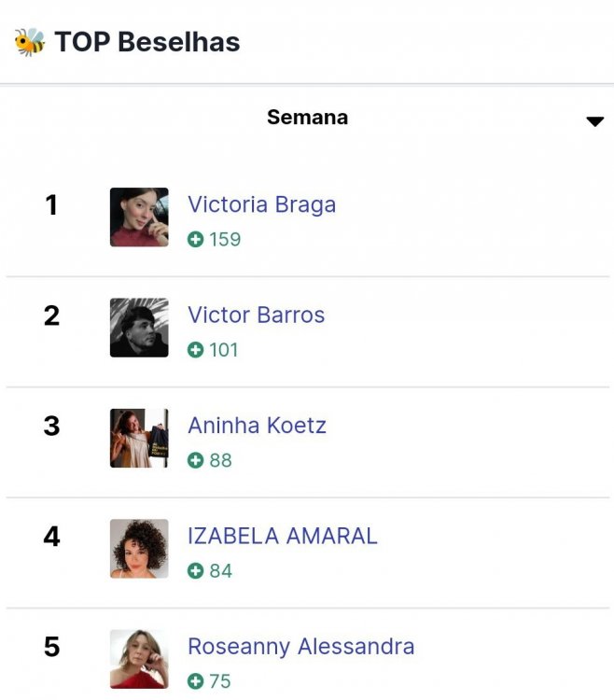The image size is (614, 700).
Task: Click the green plus icon beside 75
Action: (x=195, y=680)
